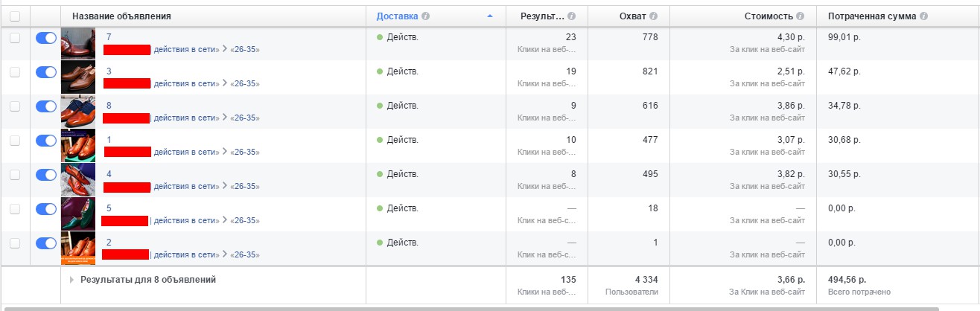
Task: Click info icon next to Стоимость header
Action: [x=801, y=16]
